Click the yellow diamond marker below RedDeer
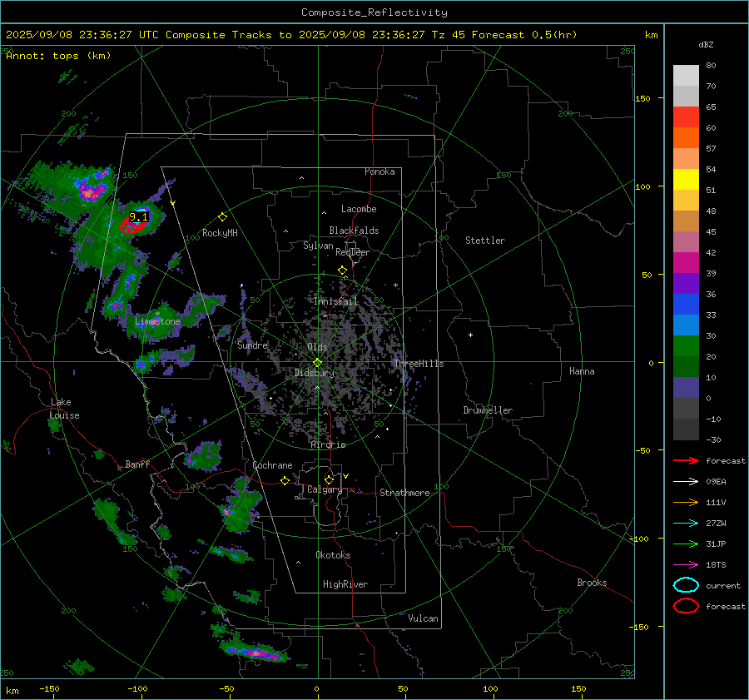The image size is (749, 700). click(x=342, y=271)
